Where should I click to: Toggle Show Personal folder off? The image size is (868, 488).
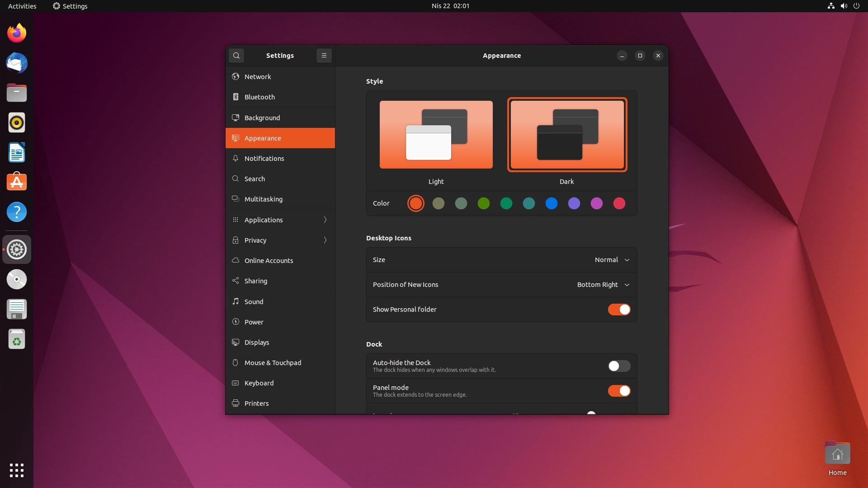[619, 309]
